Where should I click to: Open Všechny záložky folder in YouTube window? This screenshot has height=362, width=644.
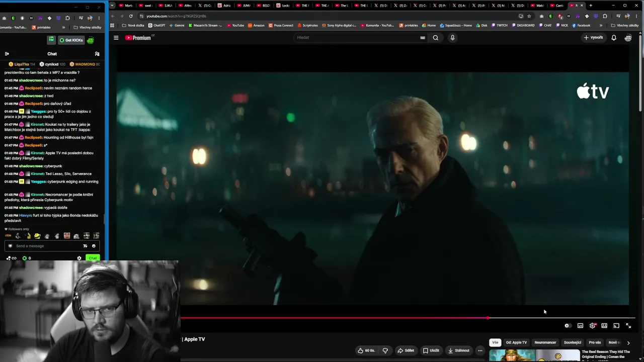coord(625,25)
